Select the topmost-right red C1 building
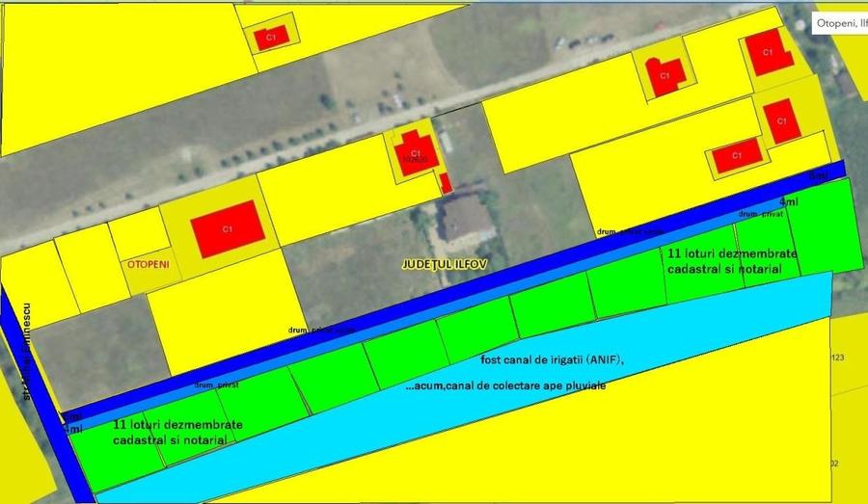The height and width of the screenshot is (504, 868). (x=767, y=52)
